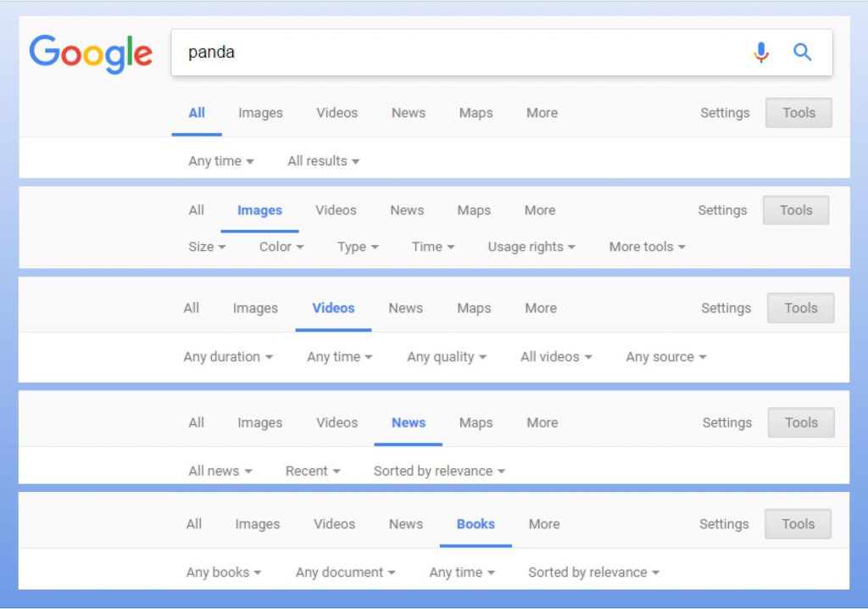The height and width of the screenshot is (609, 868).
Task: Switch to Maps in the bar with News selected
Action: [476, 422]
